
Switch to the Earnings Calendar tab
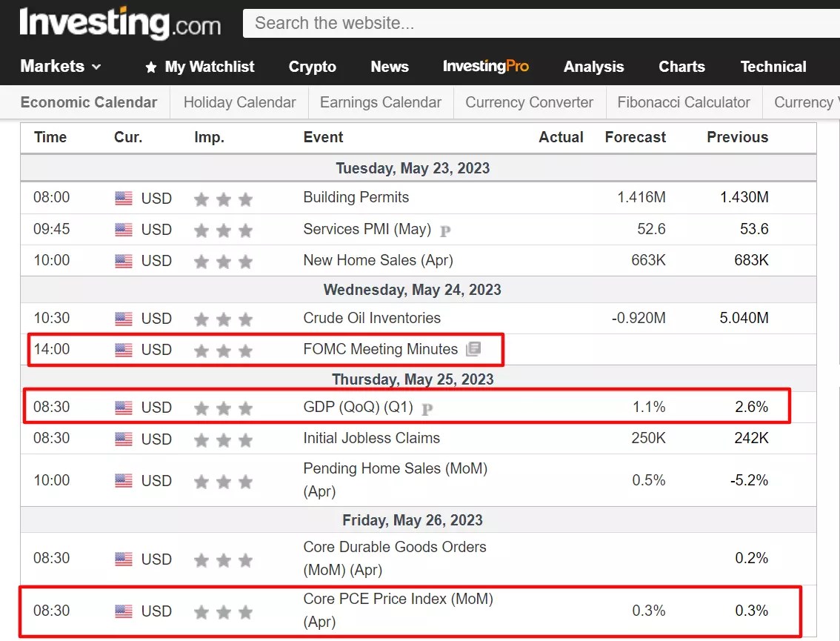point(380,102)
